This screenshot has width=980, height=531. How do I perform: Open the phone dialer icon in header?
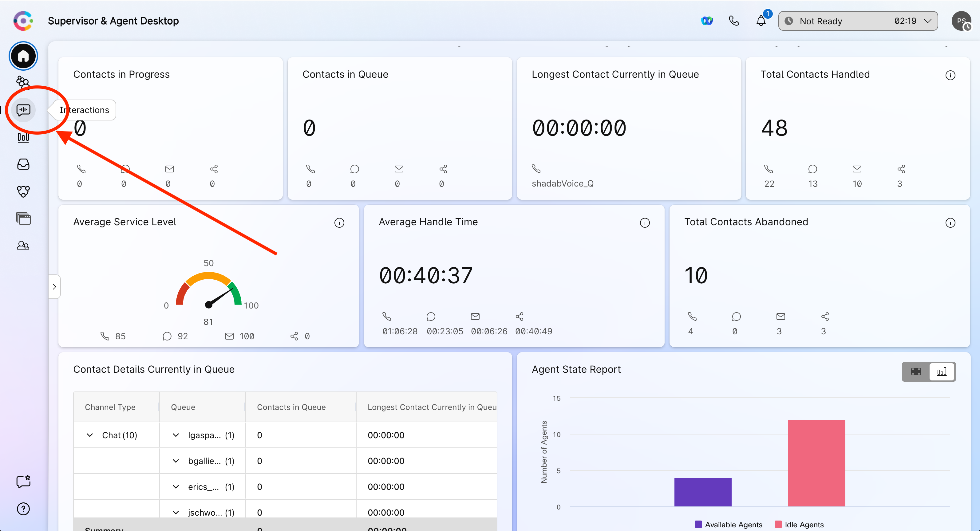tap(734, 21)
